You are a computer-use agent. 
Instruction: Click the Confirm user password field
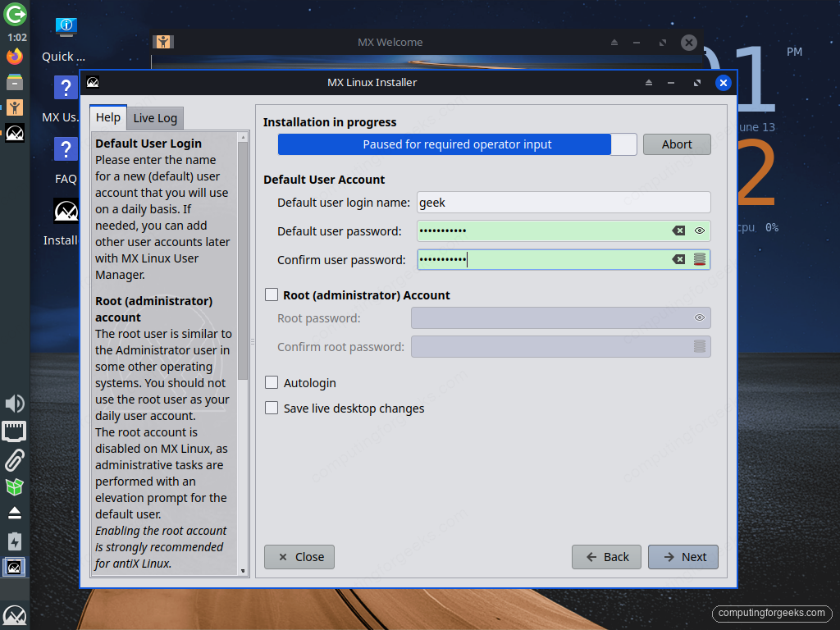(x=564, y=259)
